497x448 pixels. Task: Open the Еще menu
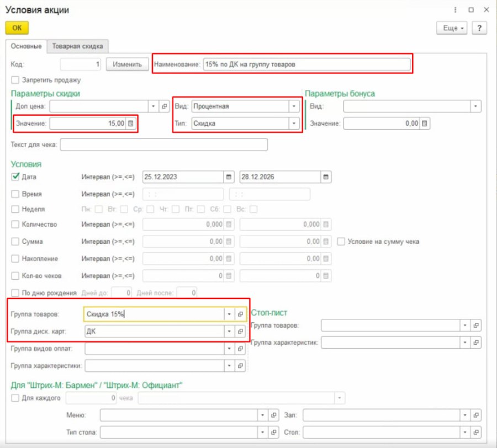click(452, 28)
